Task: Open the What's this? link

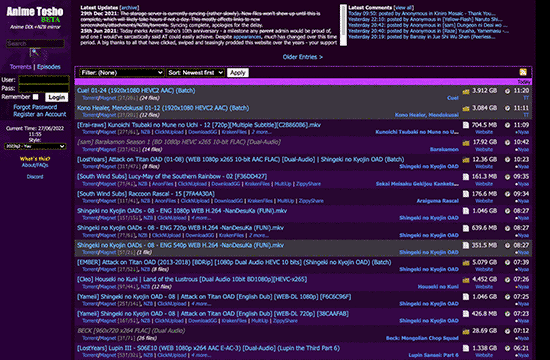Action: tap(35, 159)
